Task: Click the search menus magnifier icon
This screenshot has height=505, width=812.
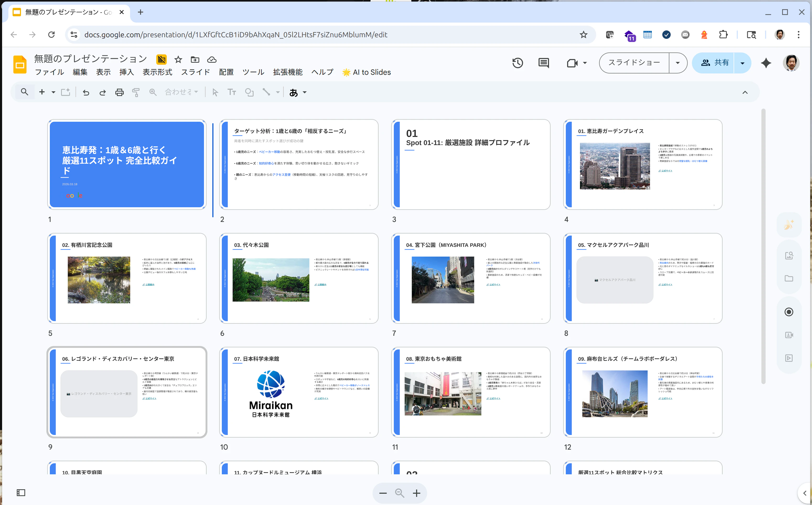Action: tap(24, 92)
